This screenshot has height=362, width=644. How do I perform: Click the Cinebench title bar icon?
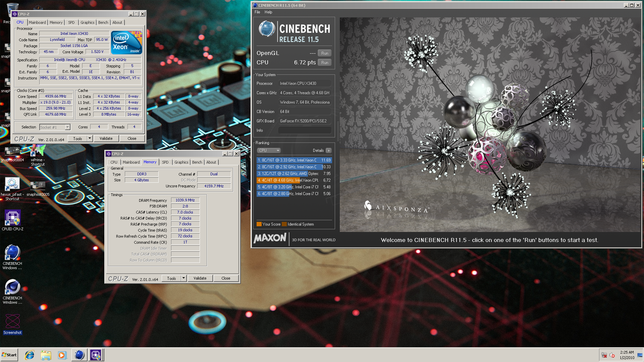[x=255, y=5]
